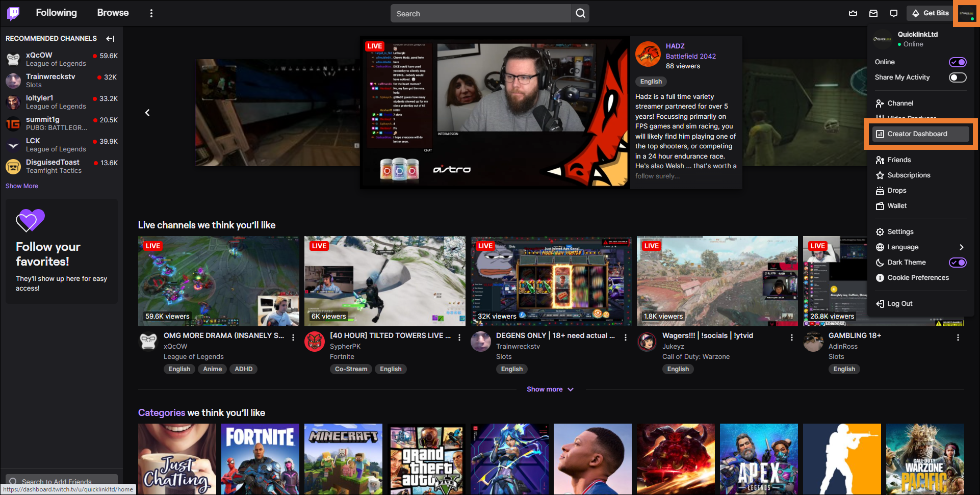980x495 pixels.
Task: Toggle the Online status switch
Action: coord(957,62)
